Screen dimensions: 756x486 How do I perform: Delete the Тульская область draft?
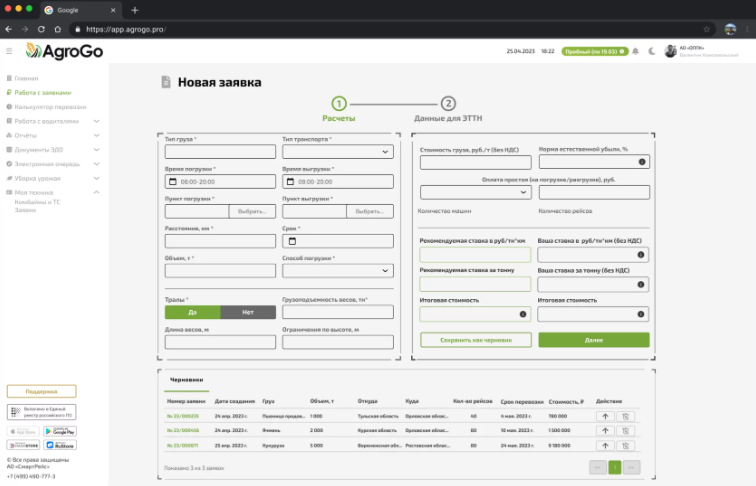tap(626, 417)
